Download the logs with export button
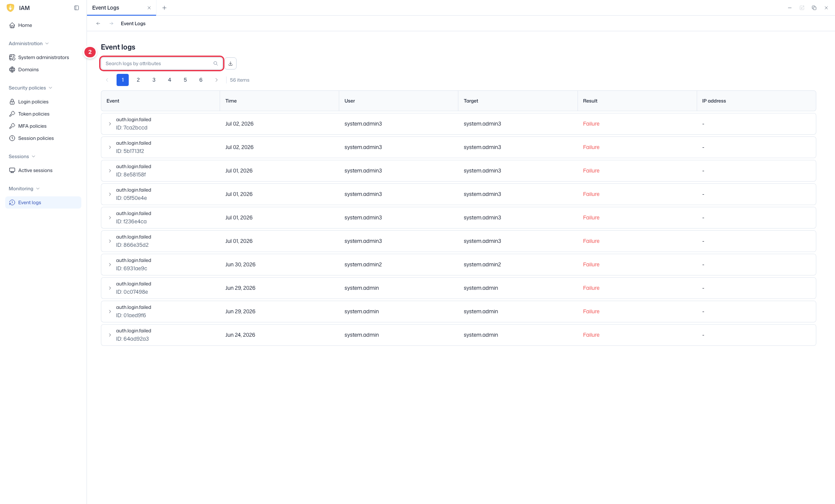835x504 pixels. 230,63
